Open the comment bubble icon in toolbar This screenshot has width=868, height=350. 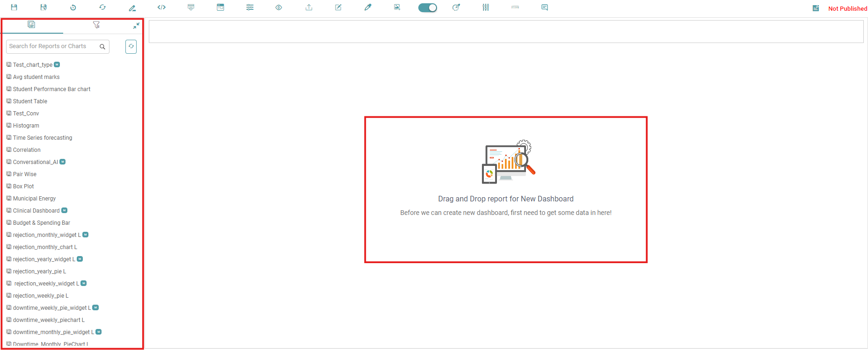(x=545, y=7)
